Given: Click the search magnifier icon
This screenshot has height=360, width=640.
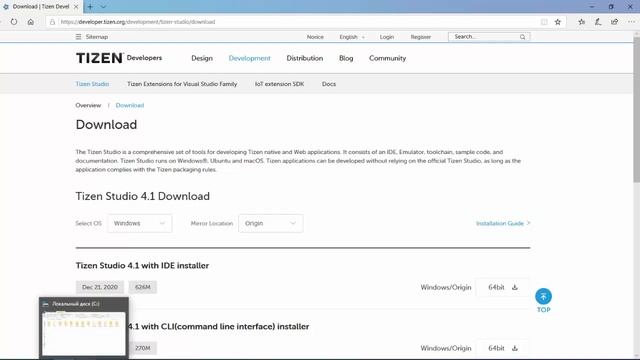Looking at the screenshot, I should tap(522, 37).
